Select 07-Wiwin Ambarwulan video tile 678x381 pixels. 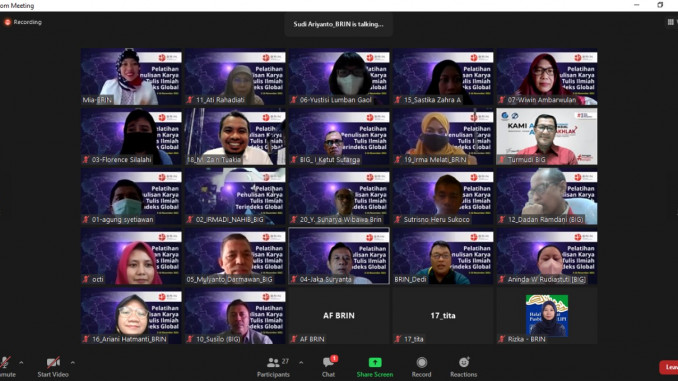point(547,77)
